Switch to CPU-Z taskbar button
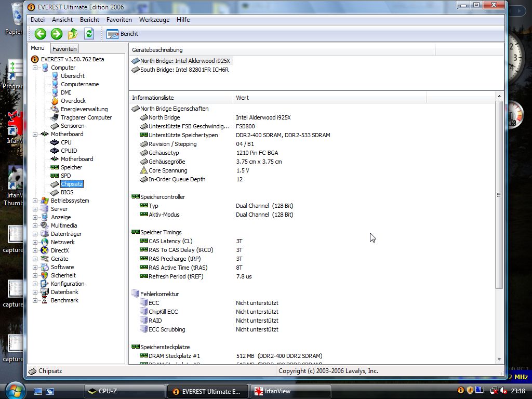The width and height of the screenshot is (532, 399). [x=124, y=391]
